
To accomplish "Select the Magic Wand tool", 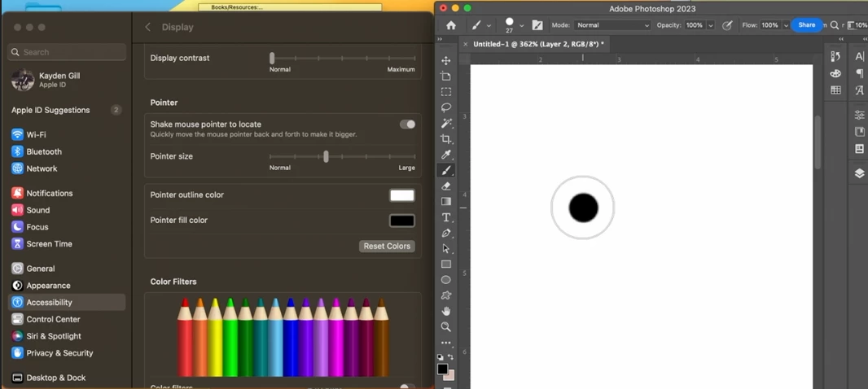I will tap(445, 123).
